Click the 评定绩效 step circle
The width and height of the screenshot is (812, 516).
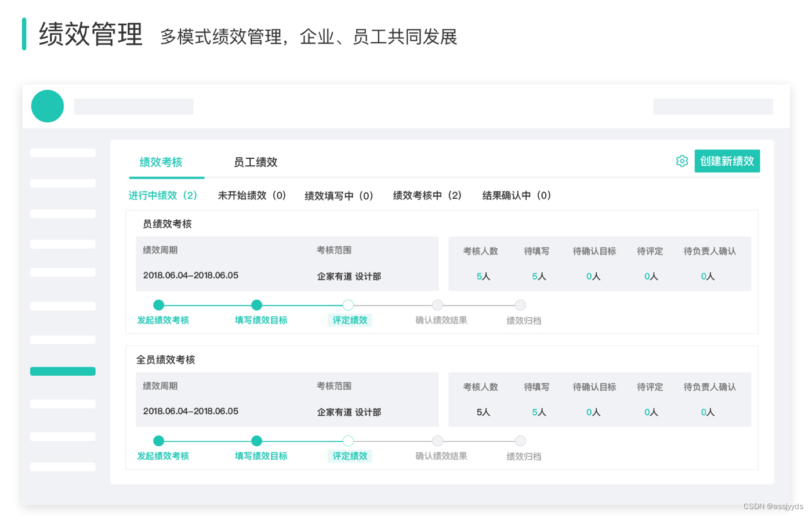[x=348, y=305]
